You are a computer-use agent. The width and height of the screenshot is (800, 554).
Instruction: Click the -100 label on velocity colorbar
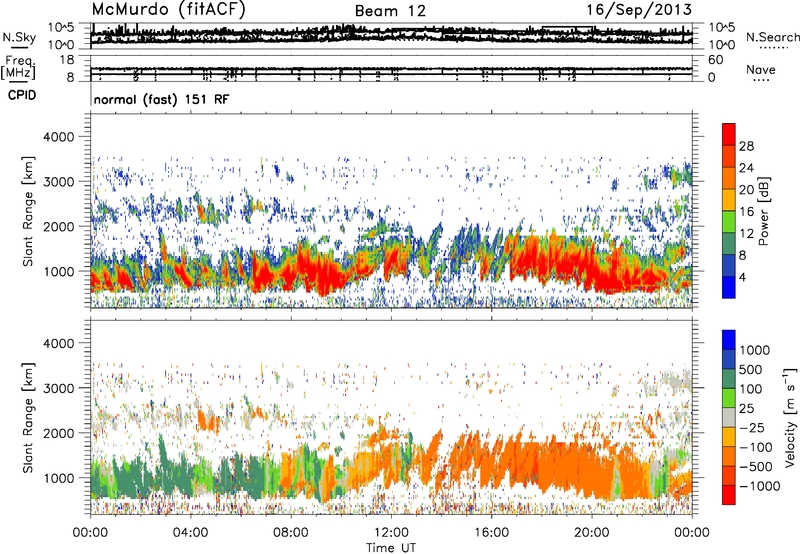click(756, 447)
